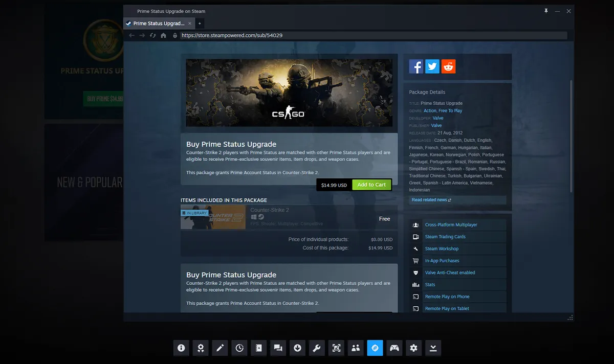Screen dimensions: 614x364
Task: Click the CS:GO banner image
Action: (289, 93)
